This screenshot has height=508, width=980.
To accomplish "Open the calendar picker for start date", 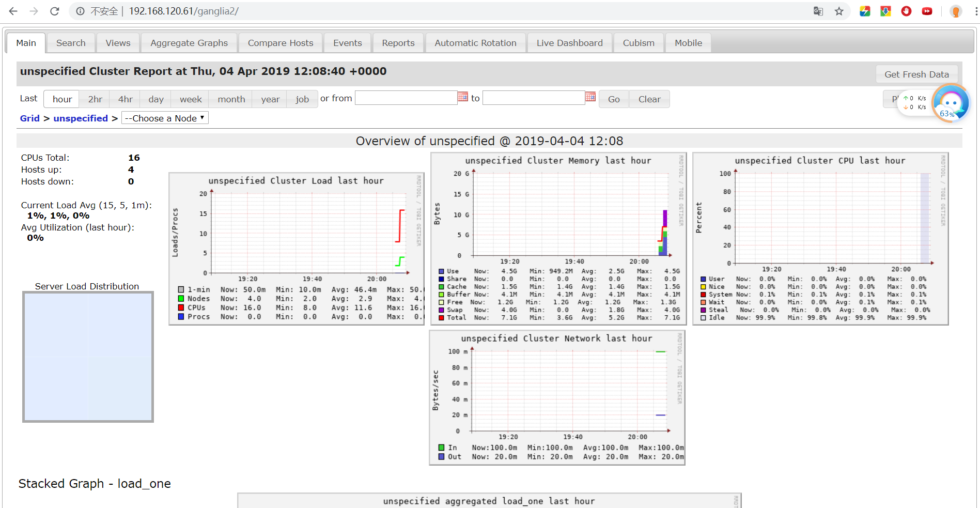I will [463, 96].
